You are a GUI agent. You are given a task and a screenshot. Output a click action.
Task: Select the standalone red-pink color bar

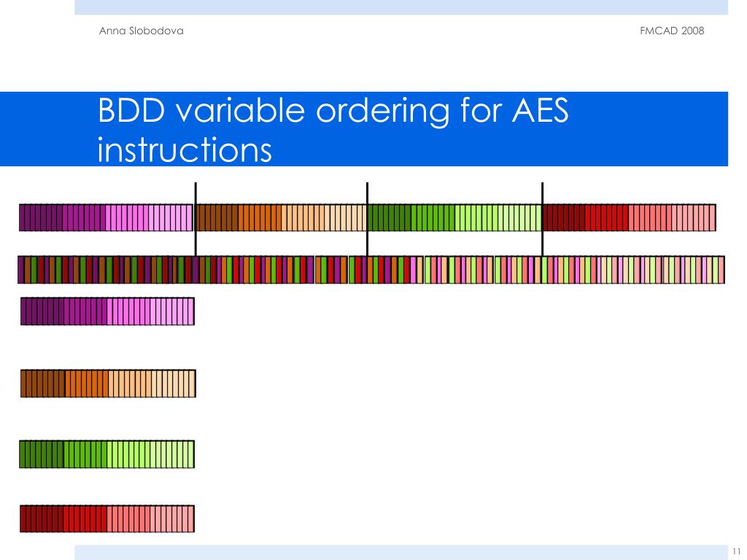click(x=107, y=518)
